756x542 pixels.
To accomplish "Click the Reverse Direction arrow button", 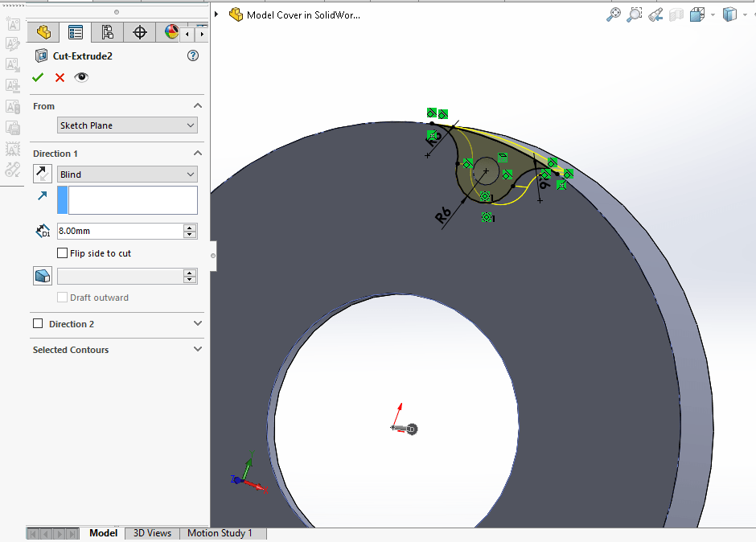I will tap(43, 174).
